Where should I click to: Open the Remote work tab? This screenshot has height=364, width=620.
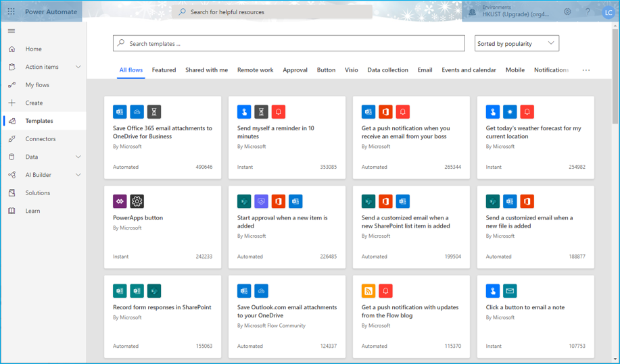255,70
